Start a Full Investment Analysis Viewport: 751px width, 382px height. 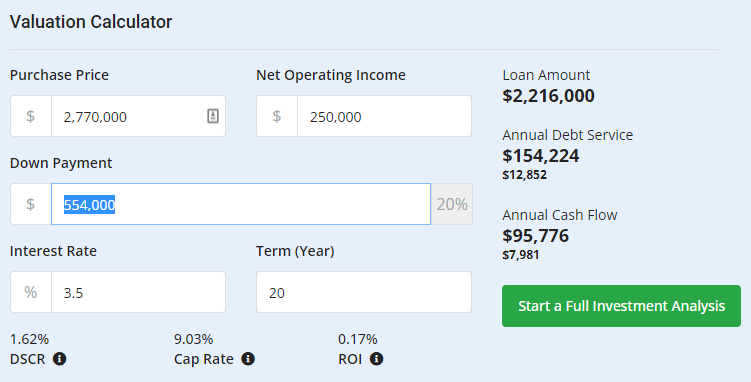pyautogui.click(x=621, y=306)
